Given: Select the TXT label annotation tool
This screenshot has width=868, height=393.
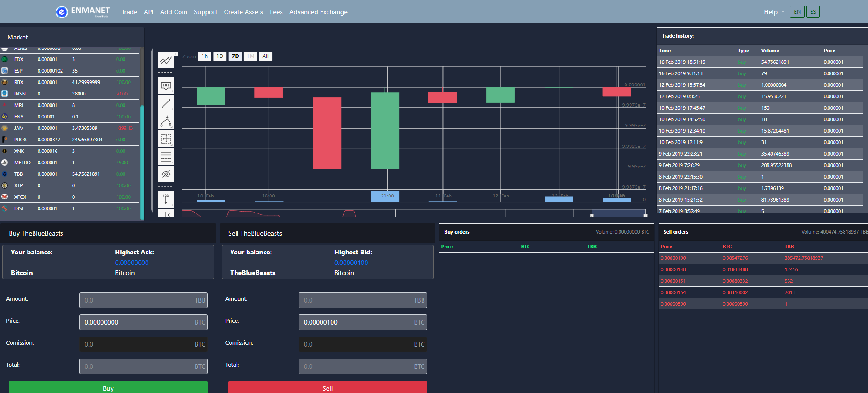Looking at the screenshot, I should pos(166,85).
